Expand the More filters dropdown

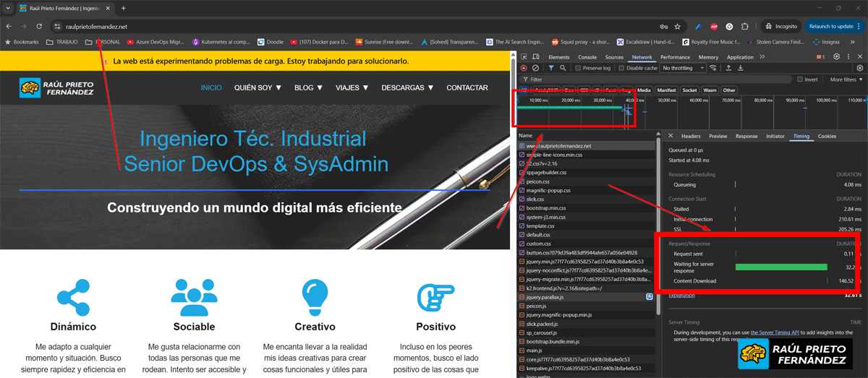(x=846, y=80)
